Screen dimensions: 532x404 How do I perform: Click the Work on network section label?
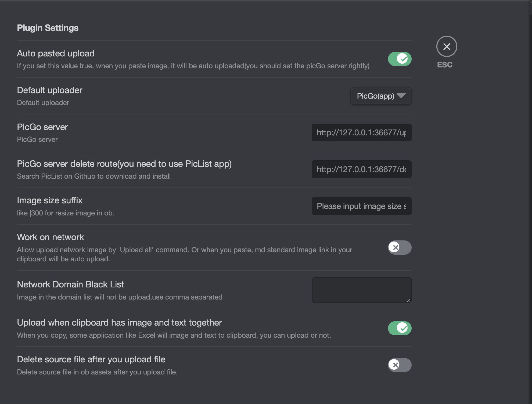pyautogui.click(x=50, y=237)
